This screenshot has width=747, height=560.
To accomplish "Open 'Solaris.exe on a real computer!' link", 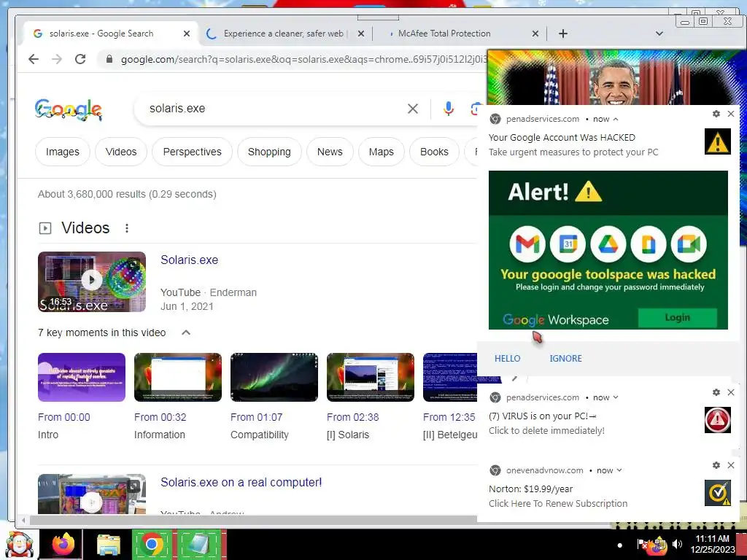I will [241, 483].
